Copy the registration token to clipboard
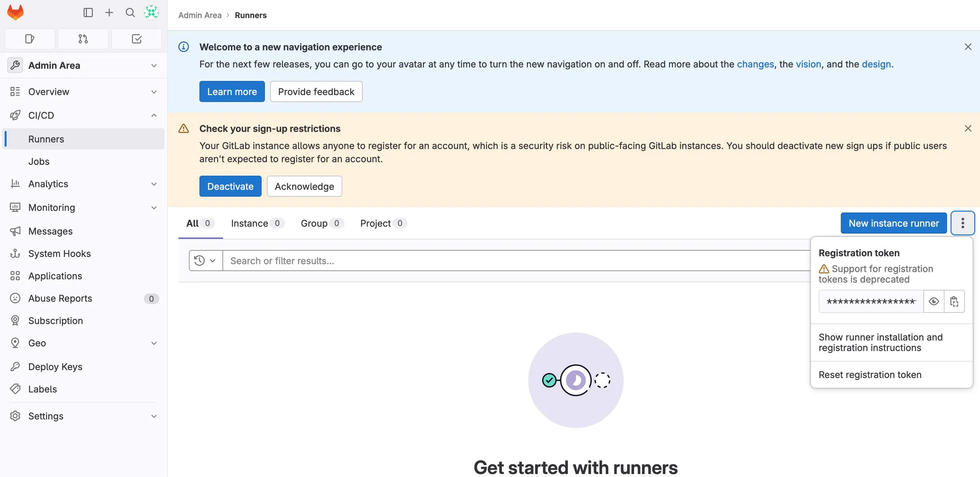This screenshot has height=477, width=980. click(954, 302)
